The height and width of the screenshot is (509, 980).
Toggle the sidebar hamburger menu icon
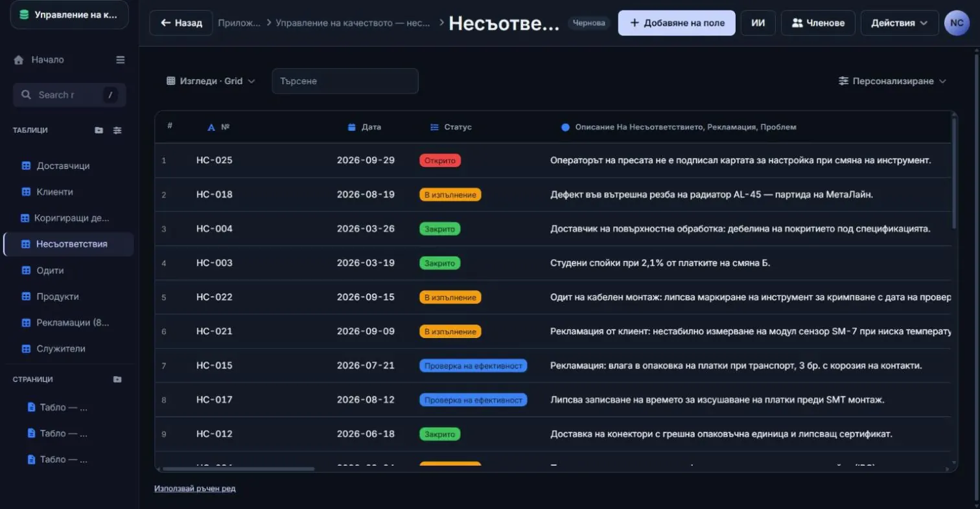[x=121, y=60]
